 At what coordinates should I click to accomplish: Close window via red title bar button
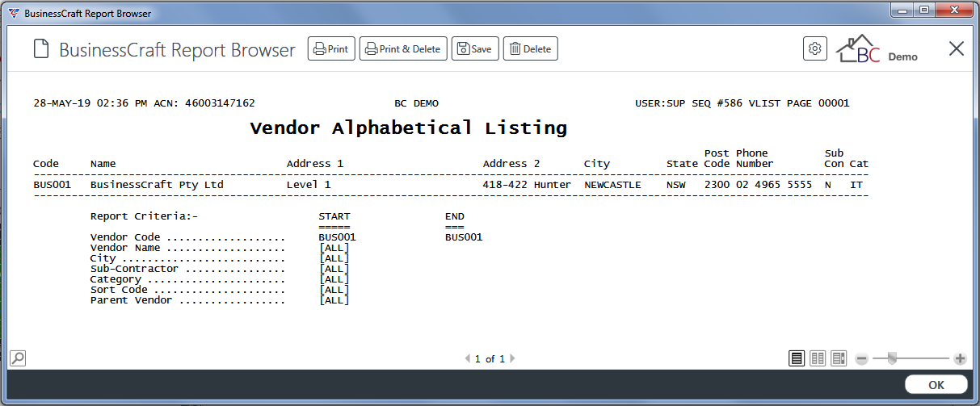tap(954, 10)
